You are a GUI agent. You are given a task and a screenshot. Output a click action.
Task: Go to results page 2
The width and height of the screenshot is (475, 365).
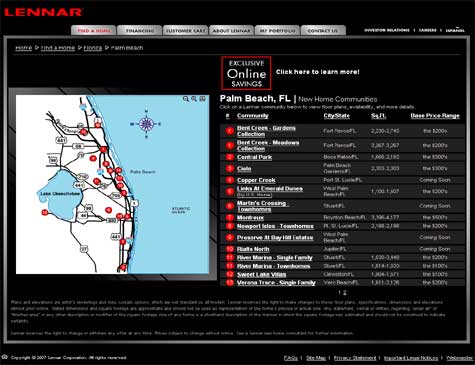pos(345,293)
